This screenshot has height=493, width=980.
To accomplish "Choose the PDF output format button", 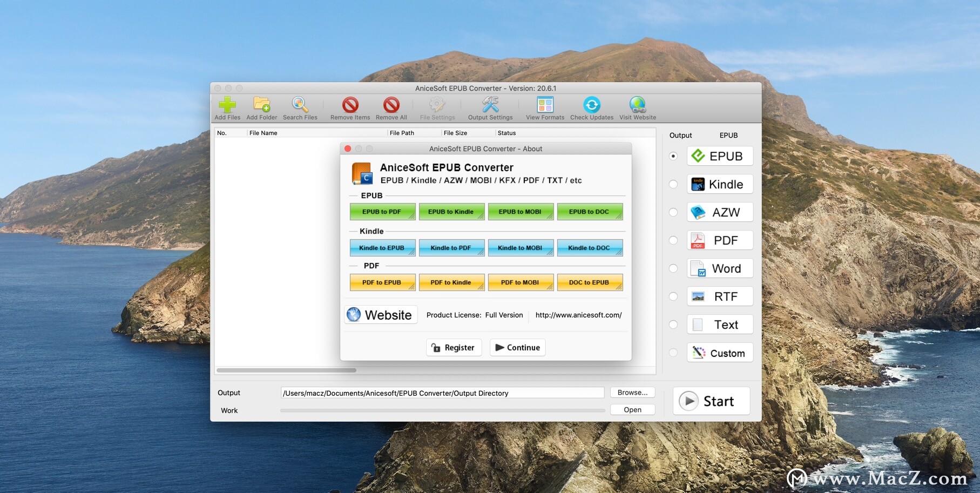I will click(x=720, y=240).
